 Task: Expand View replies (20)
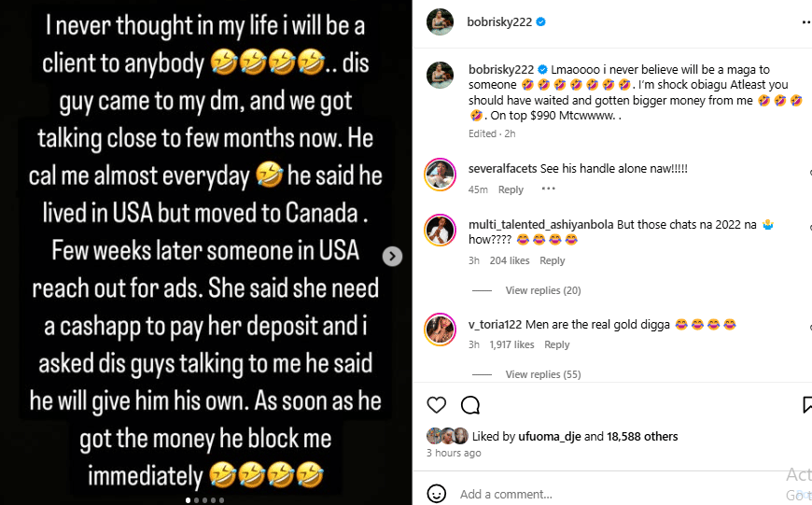(542, 290)
